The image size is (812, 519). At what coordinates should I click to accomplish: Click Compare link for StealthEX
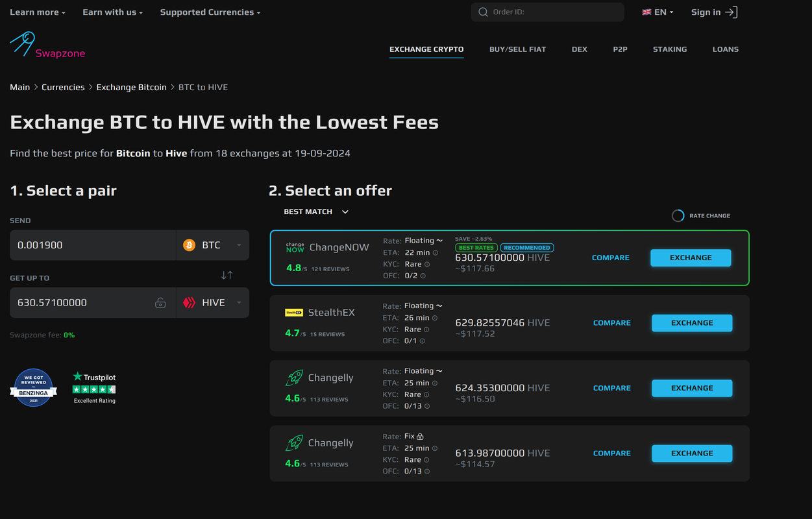(x=612, y=323)
